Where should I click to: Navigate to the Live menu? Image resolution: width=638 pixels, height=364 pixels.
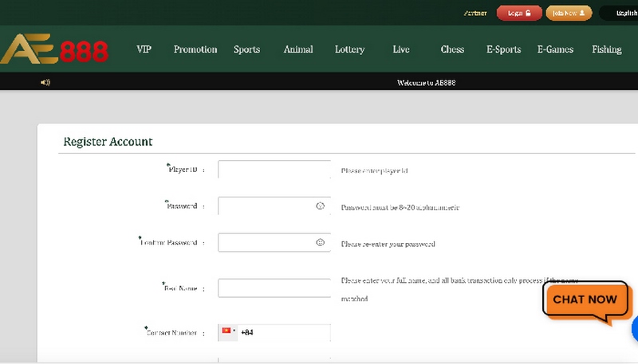(401, 49)
